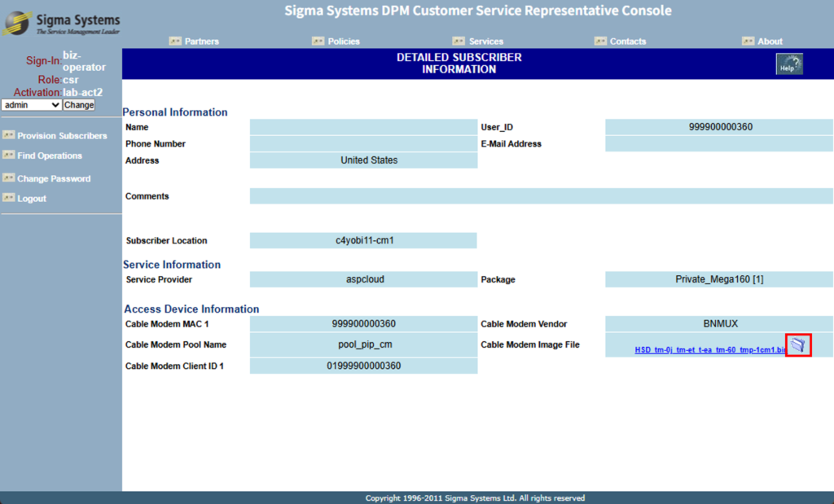This screenshot has height=504, width=834.
Task: Open the Services menu
Action: click(x=486, y=42)
